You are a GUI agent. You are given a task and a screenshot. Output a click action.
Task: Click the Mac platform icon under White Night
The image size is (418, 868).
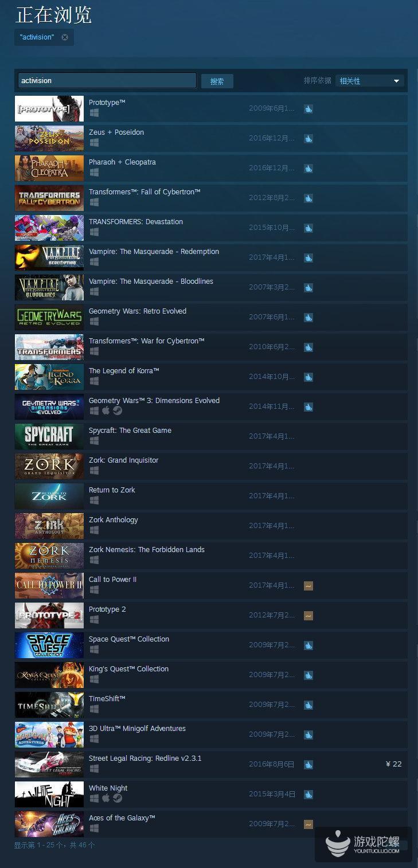106,798
